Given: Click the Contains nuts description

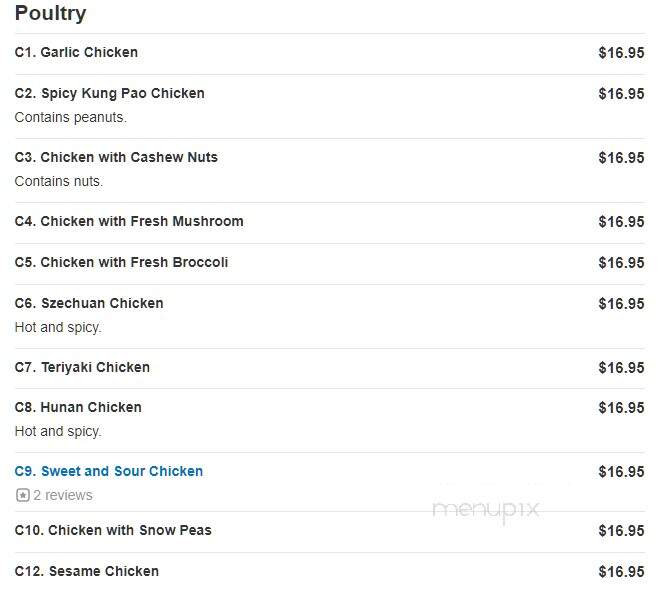Looking at the screenshot, I should click(59, 181).
